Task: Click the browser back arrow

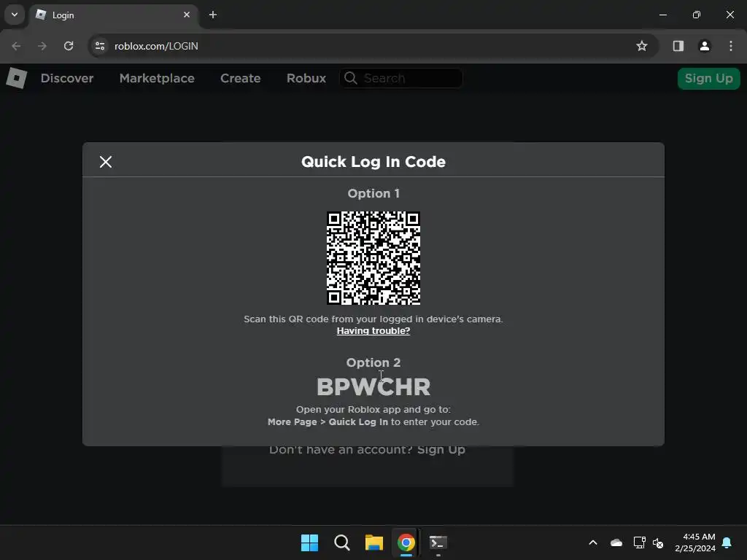Action: 16,46
